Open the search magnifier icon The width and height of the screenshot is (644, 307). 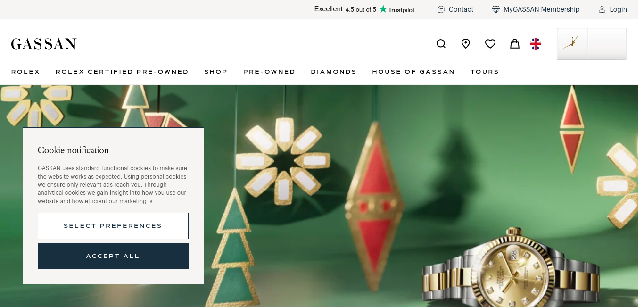pyautogui.click(x=441, y=44)
